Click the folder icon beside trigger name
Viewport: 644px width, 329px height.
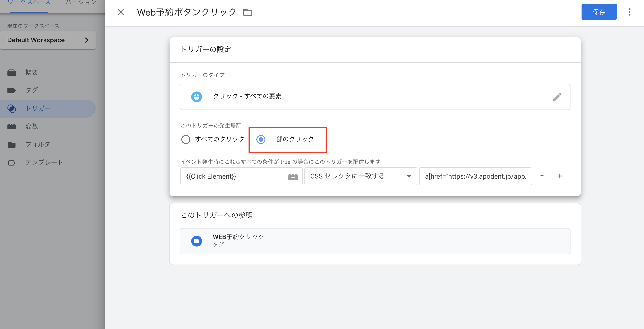pyautogui.click(x=248, y=12)
